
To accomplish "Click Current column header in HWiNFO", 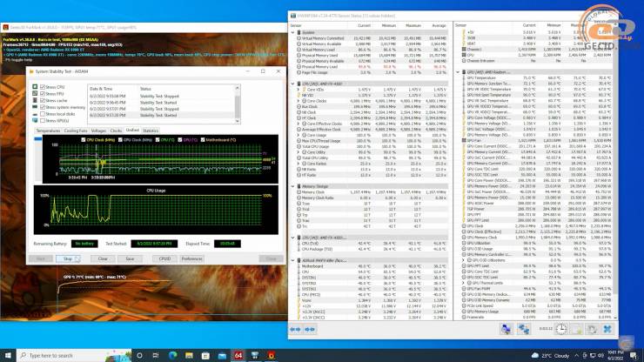I will click(x=364, y=25).
